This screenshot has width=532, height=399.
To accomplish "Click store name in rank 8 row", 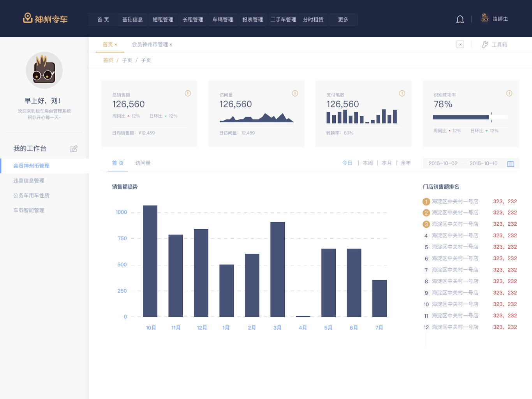I will [x=455, y=281].
